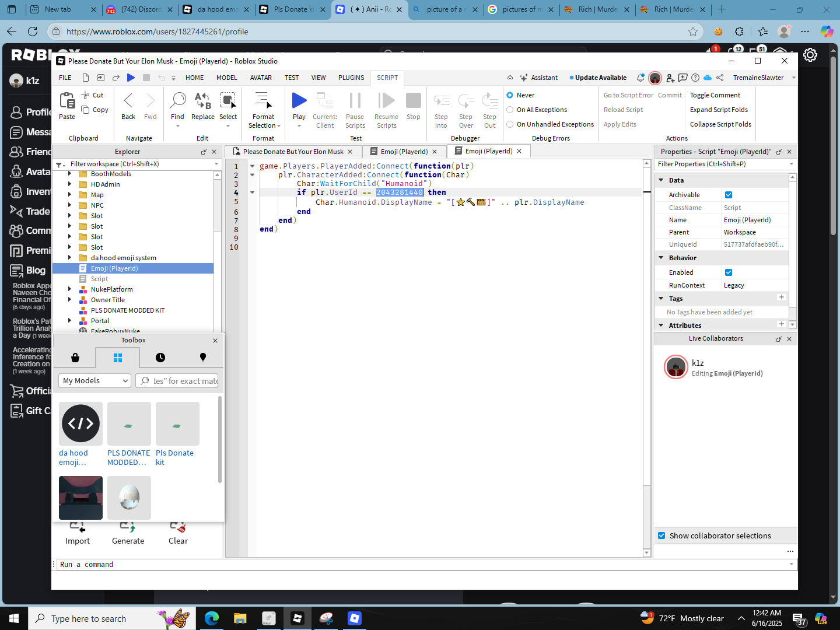Switch to Please Donate But Your Elon Musk tab

click(293, 152)
